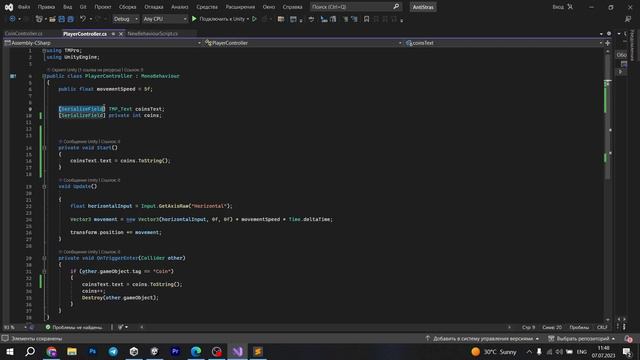The height and width of the screenshot is (360, 640).
Task: Click Добавить в систему управления версиями
Action: click(482, 339)
